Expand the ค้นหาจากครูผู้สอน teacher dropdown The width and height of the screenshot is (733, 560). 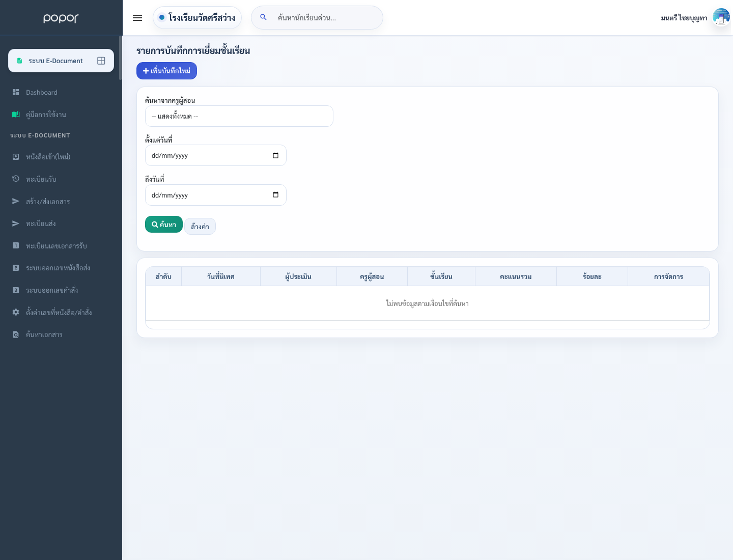coord(239,116)
